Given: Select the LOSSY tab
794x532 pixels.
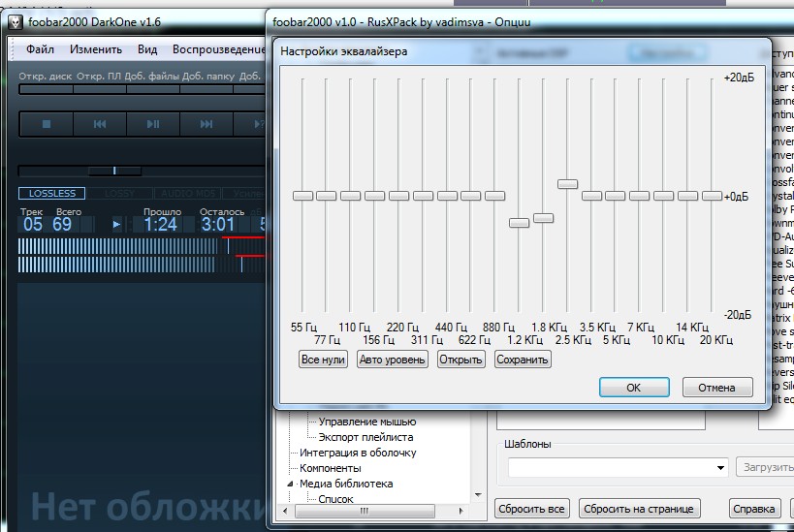Looking at the screenshot, I should tap(119, 194).
